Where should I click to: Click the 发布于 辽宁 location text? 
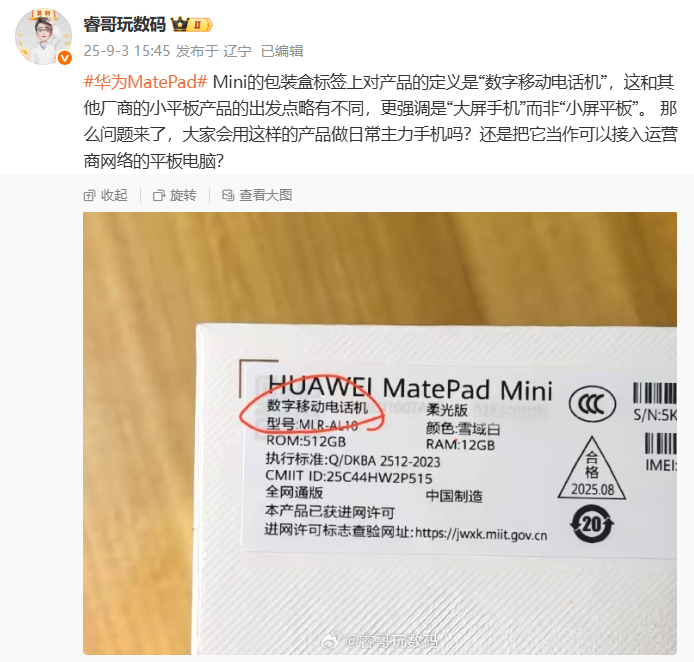point(213,51)
